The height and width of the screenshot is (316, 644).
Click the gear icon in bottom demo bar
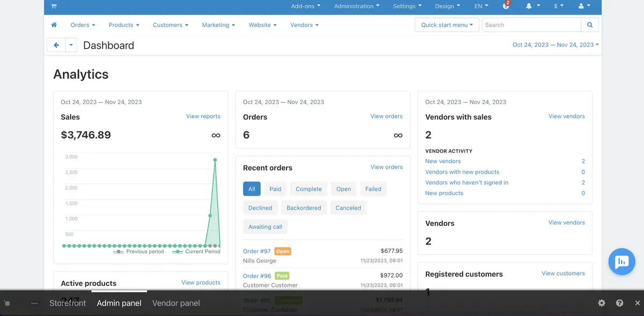pos(602,303)
